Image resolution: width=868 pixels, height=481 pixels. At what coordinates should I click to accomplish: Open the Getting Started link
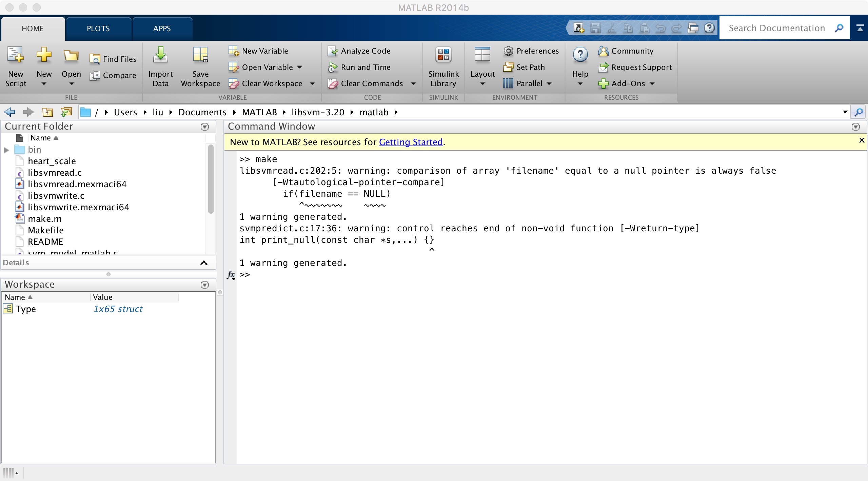(411, 142)
